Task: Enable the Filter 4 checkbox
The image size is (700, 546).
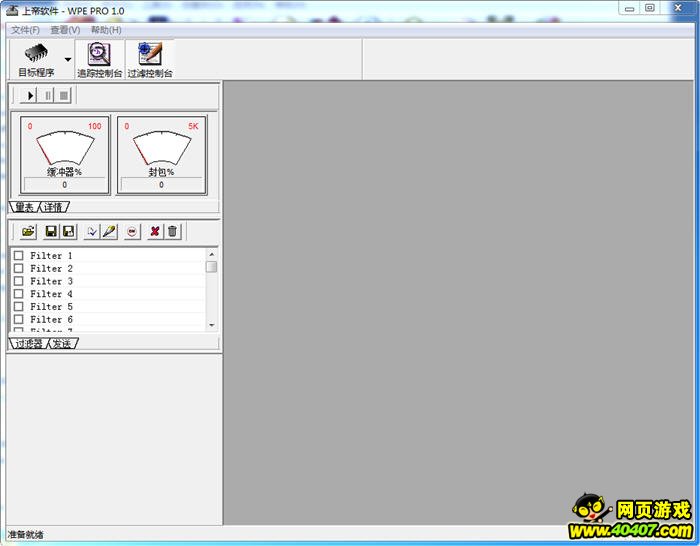Action: tap(19, 294)
